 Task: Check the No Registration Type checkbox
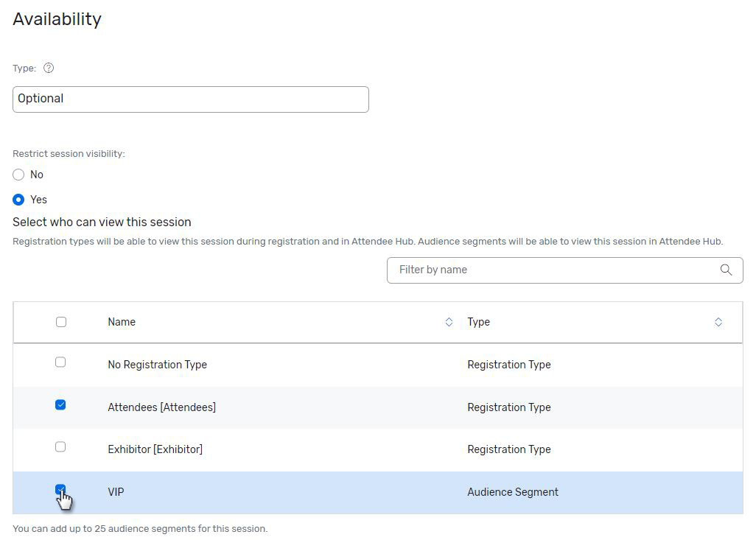click(x=60, y=362)
